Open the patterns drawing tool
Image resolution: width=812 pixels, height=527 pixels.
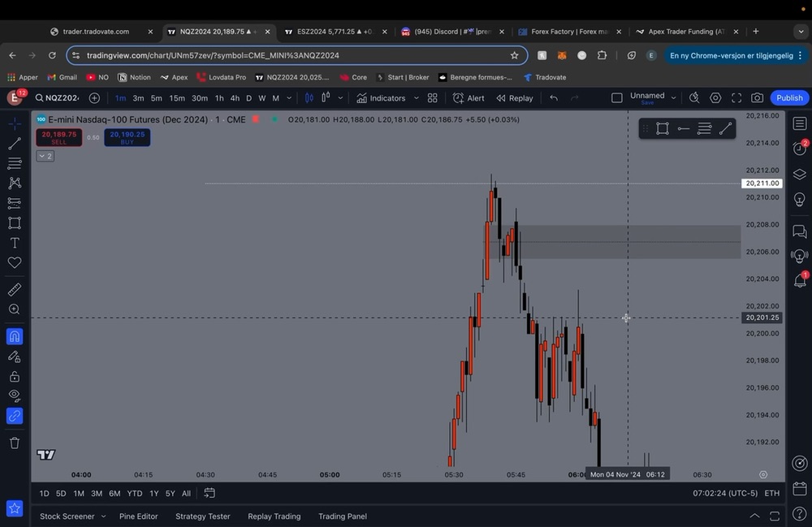(15, 183)
